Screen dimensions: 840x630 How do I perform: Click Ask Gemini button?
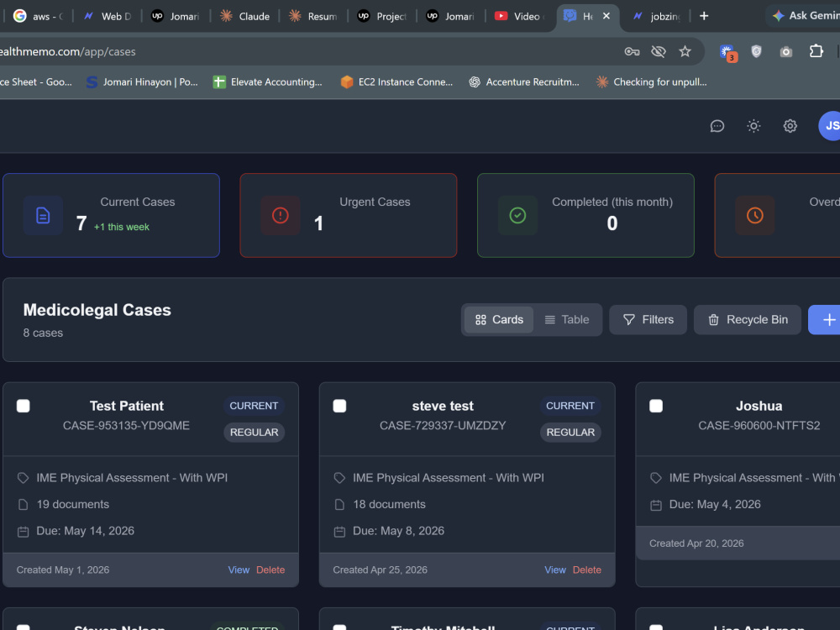(x=806, y=15)
